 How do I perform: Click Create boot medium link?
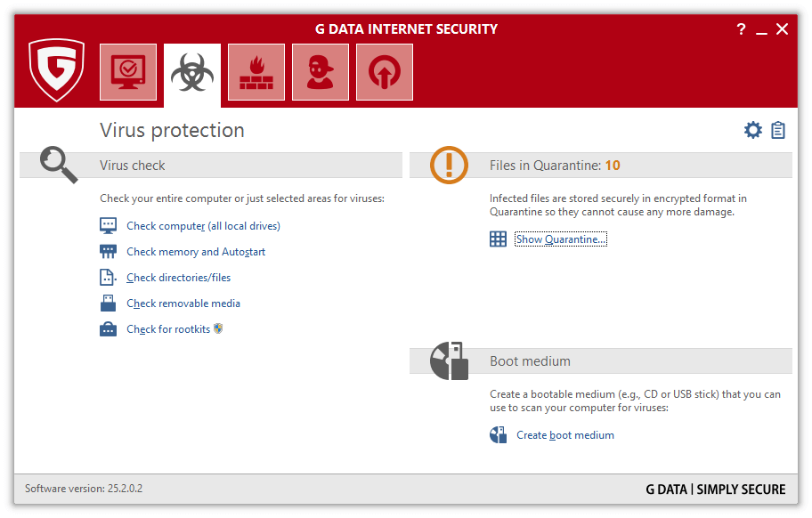point(565,435)
